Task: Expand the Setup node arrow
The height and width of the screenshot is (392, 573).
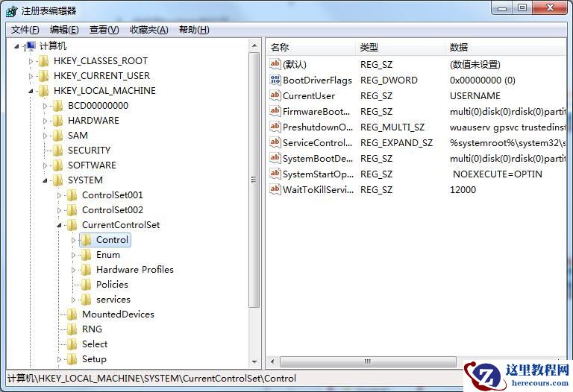Action: [59, 359]
